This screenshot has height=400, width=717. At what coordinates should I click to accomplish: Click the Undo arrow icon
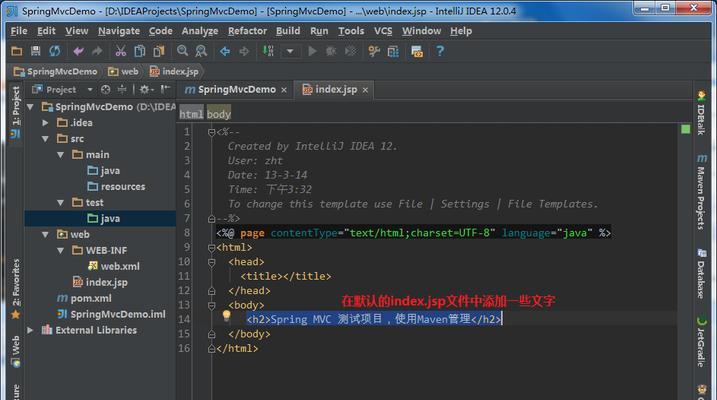(x=78, y=51)
